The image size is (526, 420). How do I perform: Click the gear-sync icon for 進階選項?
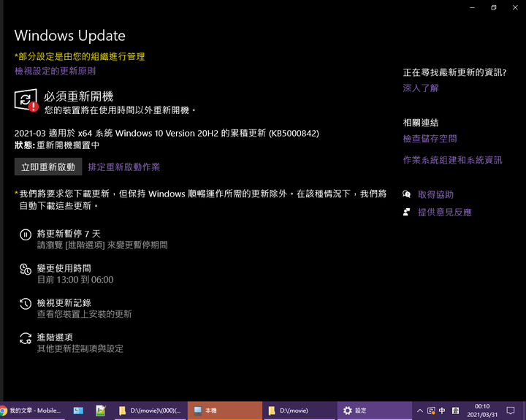[26, 338]
